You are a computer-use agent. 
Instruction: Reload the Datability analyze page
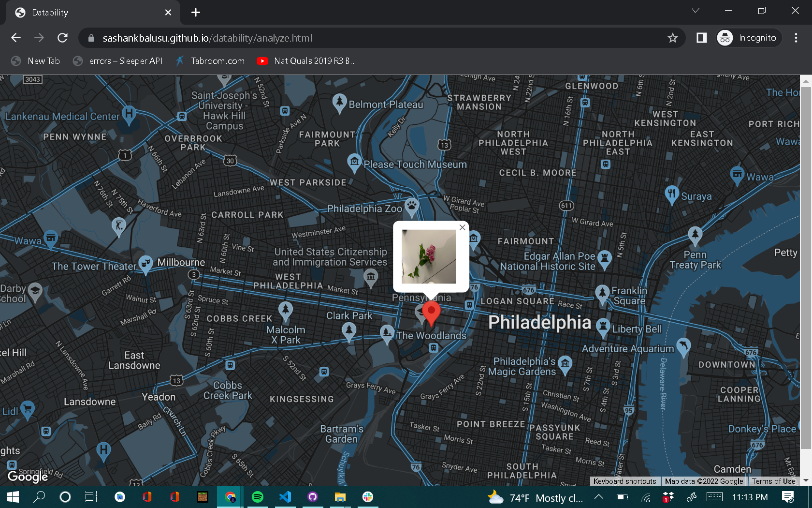62,38
